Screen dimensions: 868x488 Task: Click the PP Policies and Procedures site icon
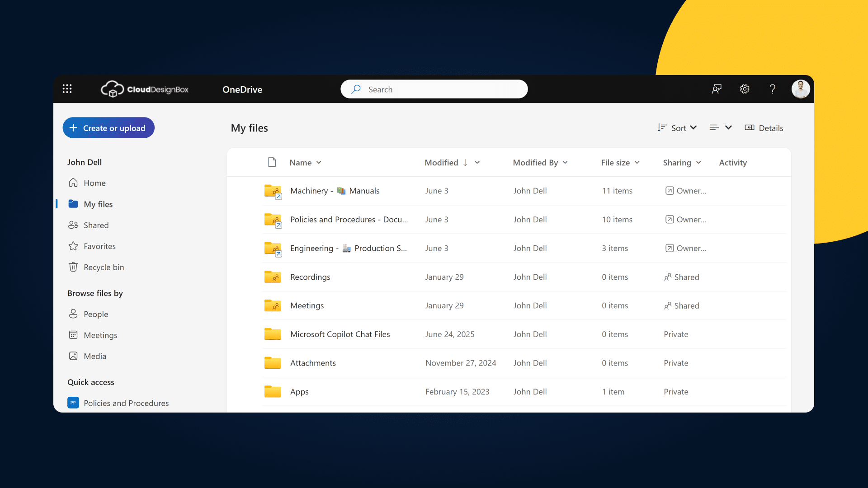(73, 403)
